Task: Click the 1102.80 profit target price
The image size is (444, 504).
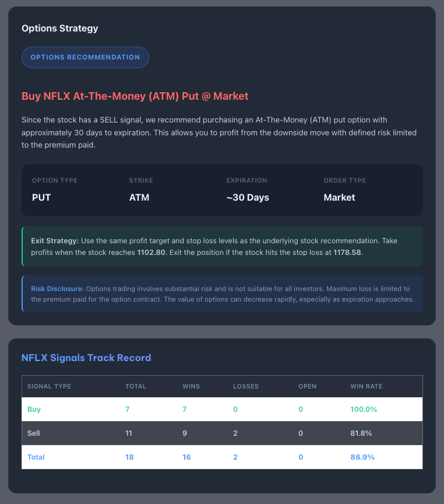Action: (x=151, y=253)
